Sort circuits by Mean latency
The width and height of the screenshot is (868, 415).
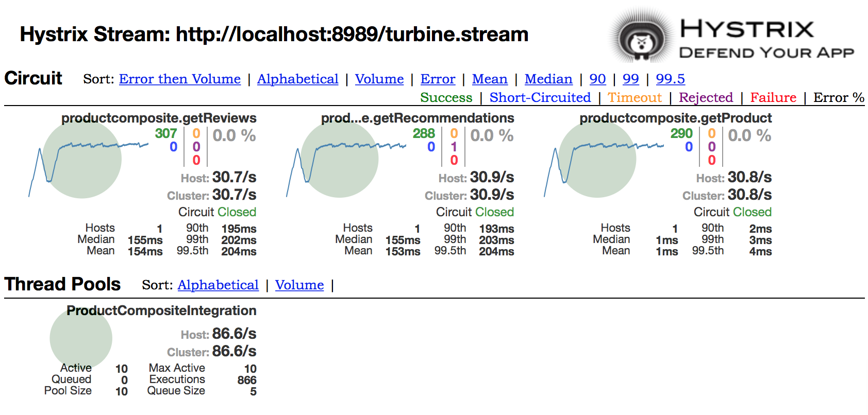(x=490, y=79)
